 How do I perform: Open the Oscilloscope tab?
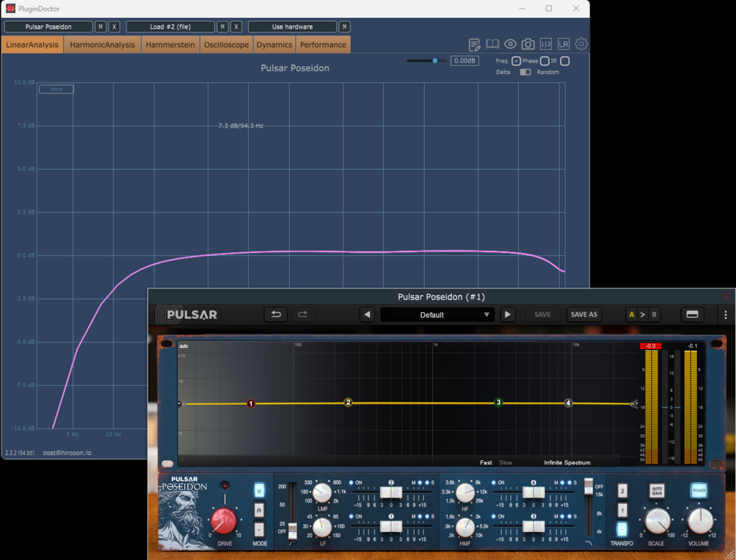226,45
